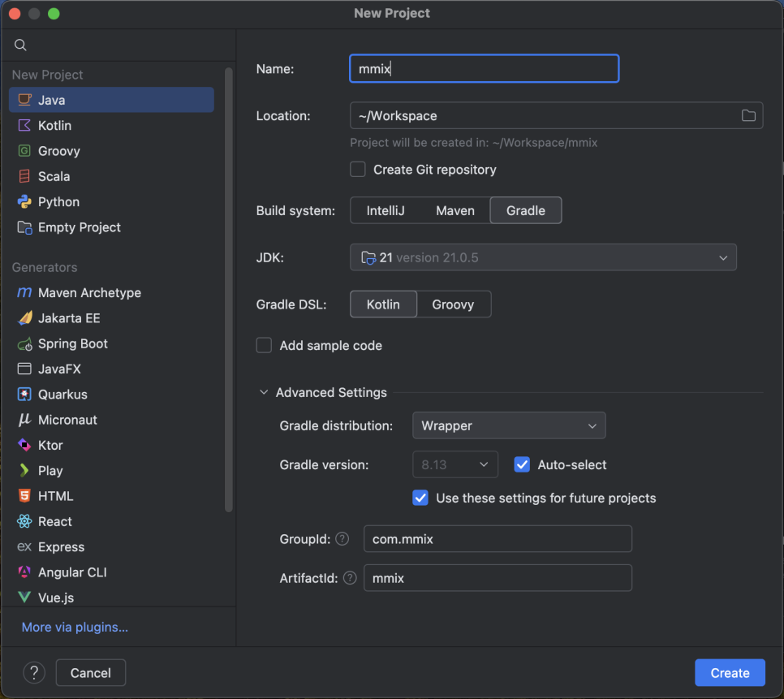Screen dimensions: 784x699
Task: Click the project Name input field
Action: point(484,68)
